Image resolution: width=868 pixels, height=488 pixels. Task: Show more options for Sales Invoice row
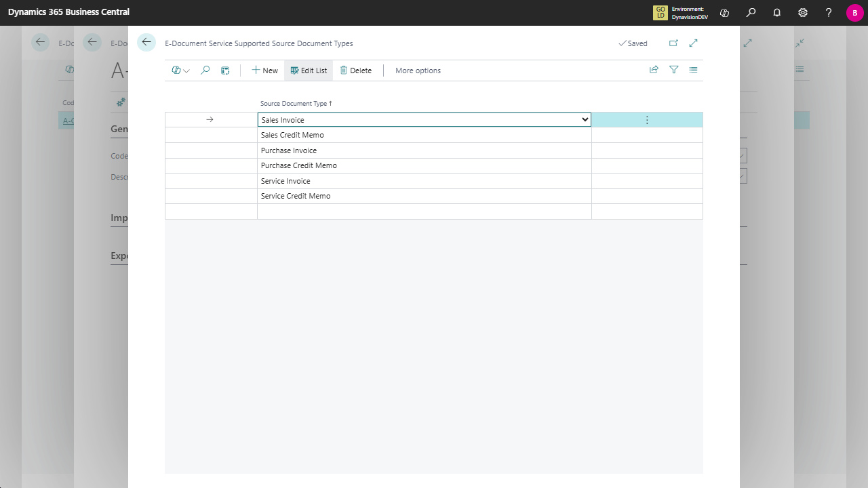tap(647, 120)
